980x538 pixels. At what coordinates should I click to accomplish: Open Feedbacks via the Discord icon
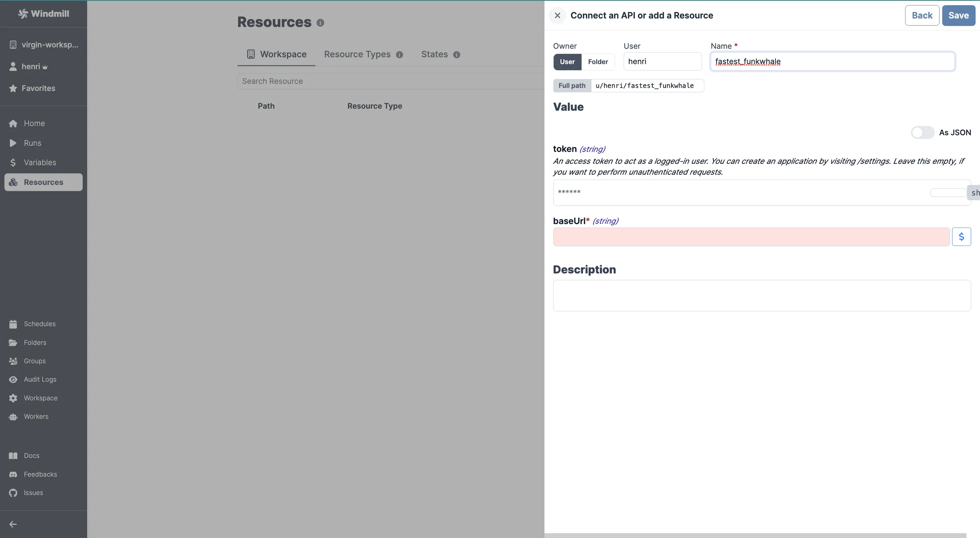tap(41, 474)
